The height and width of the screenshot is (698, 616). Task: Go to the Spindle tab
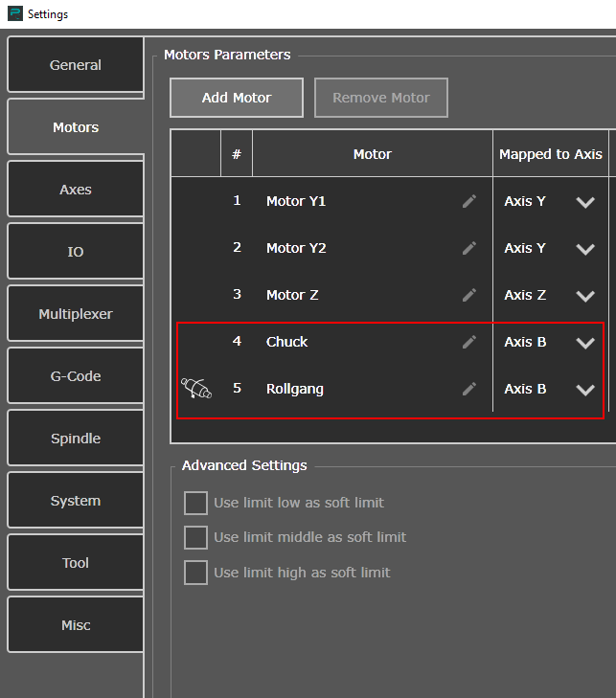tap(76, 439)
